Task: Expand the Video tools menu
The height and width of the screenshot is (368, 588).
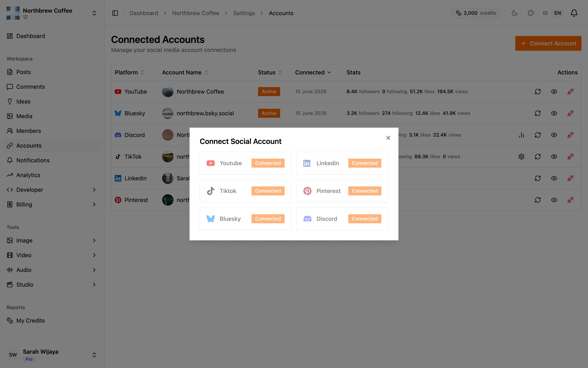Action: pyautogui.click(x=52, y=255)
